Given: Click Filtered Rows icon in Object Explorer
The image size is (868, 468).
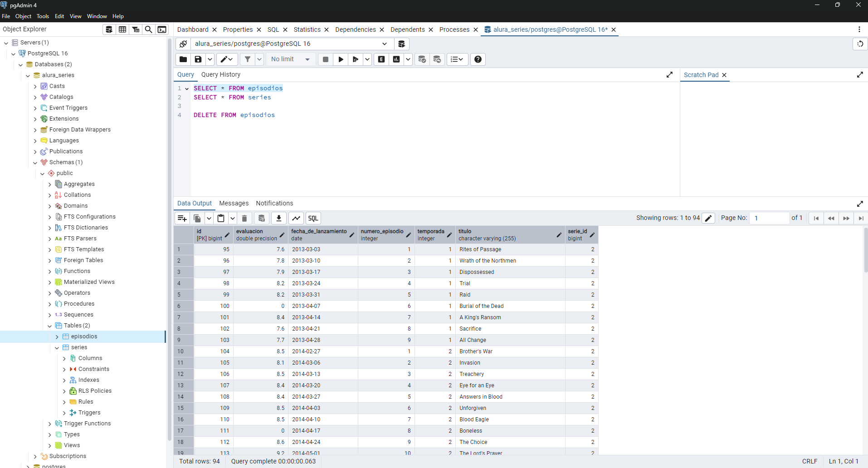Looking at the screenshot, I should click(136, 29).
